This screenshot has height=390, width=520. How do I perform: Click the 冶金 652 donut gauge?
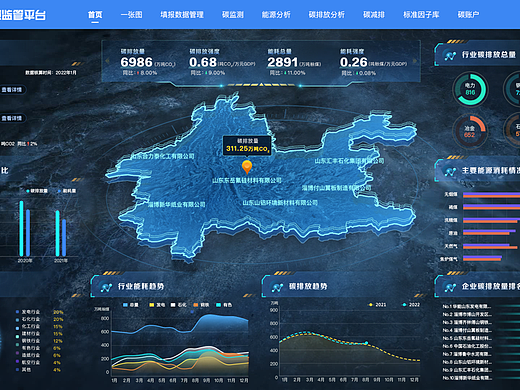click(469, 132)
